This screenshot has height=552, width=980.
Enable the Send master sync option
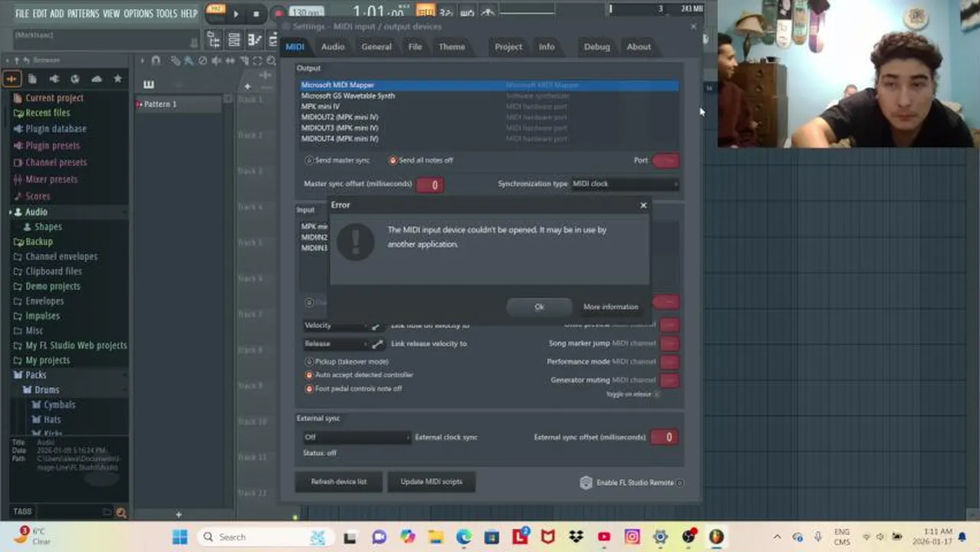pyautogui.click(x=309, y=160)
